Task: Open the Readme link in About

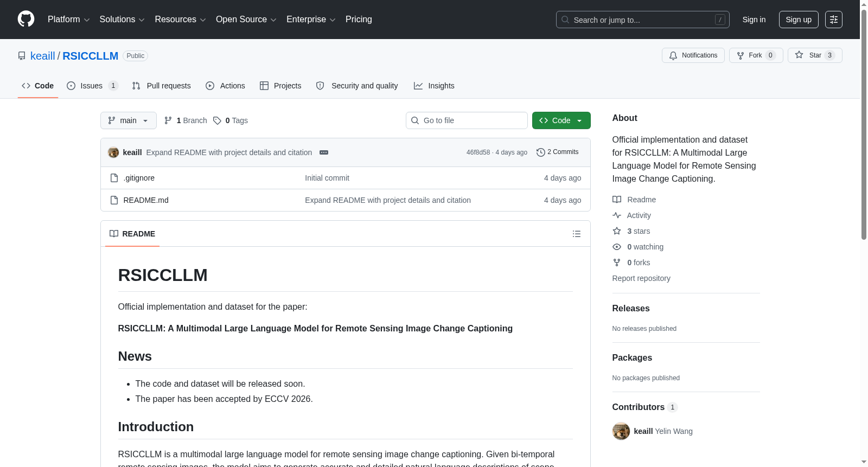Action: tap(634, 200)
